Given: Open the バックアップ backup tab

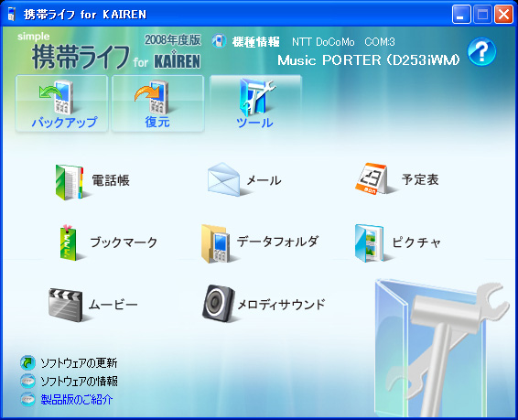Looking at the screenshot, I should [62, 103].
